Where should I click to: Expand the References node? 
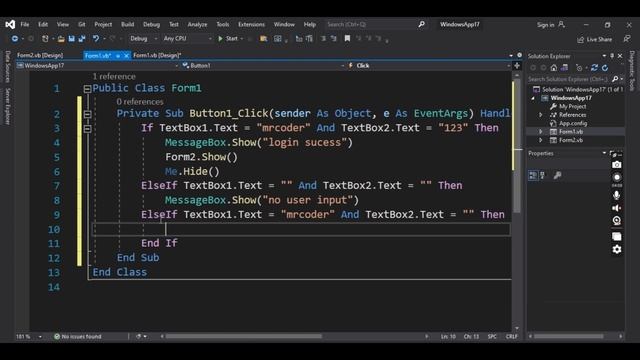(x=541, y=115)
